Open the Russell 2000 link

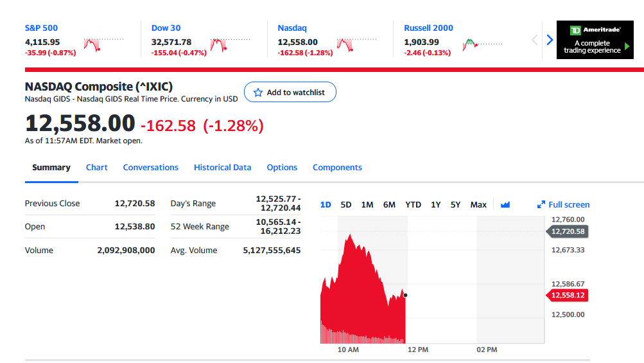[x=428, y=28]
